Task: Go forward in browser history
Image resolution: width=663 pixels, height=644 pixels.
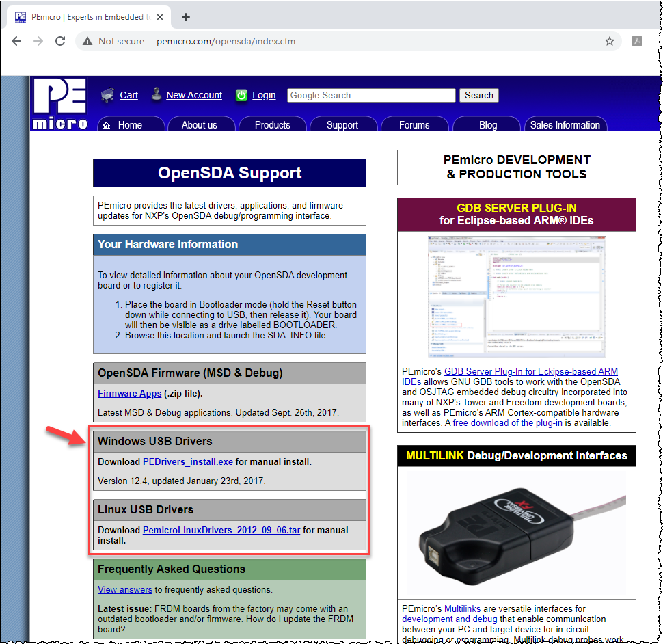Action: (x=38, y=41)
